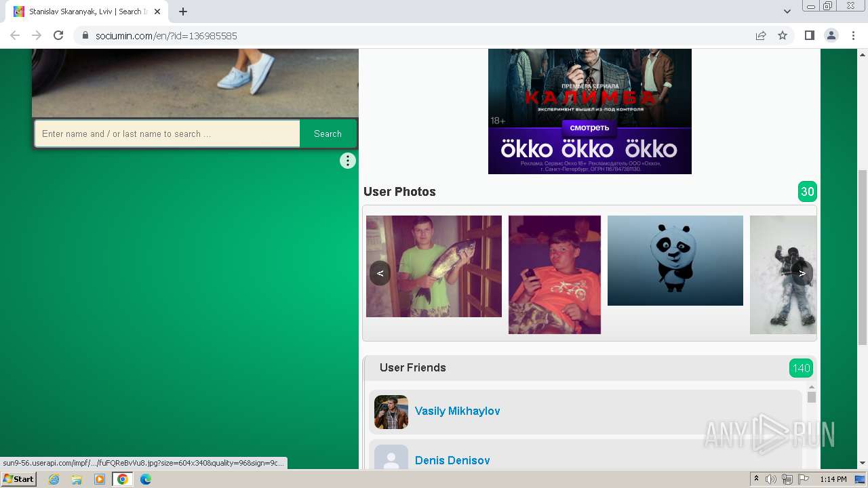The width and height of the screenshot is (868, 488).
Task: Click the name search input field
Action: coord(167,134)
